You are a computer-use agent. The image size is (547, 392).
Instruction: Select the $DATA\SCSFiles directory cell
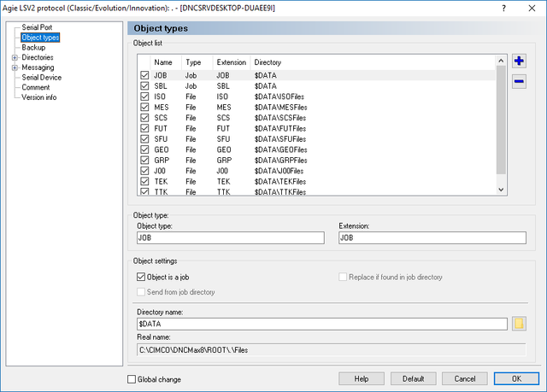[x=280, y=118]
